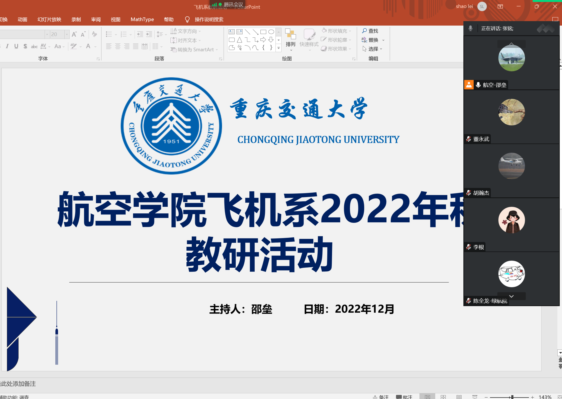The width and height of the screenshot is (563, 400).
Task: Open 形状轮廓 (Shape Outline) options
Action: pos(335,40)
